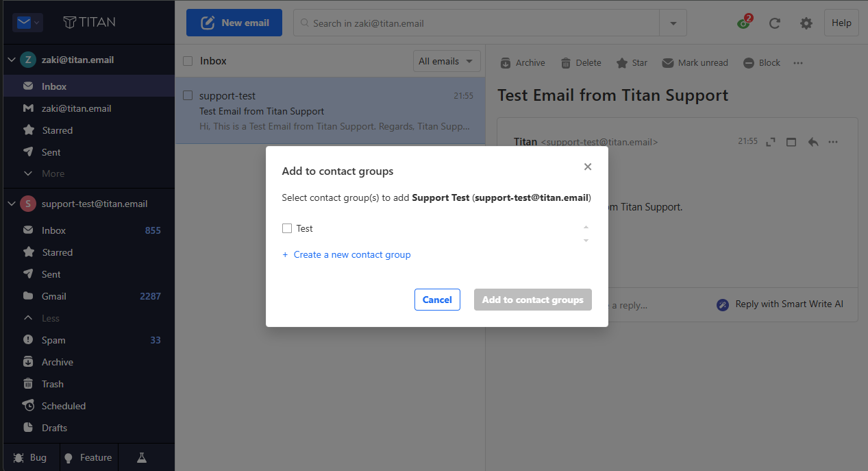This screenshot has height=471, width=868.
Task: Click the search field for zaki@titan.email
Action: (x=476, y=23)
